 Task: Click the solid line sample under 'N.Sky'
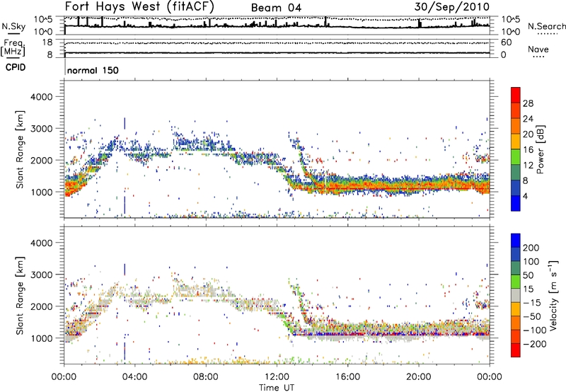pos(13,33)
